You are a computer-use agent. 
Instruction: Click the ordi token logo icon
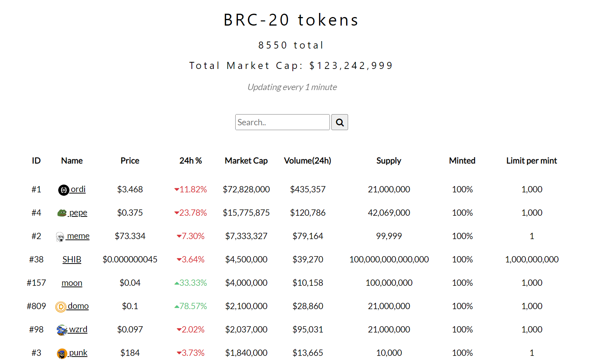tap(64, 190)
